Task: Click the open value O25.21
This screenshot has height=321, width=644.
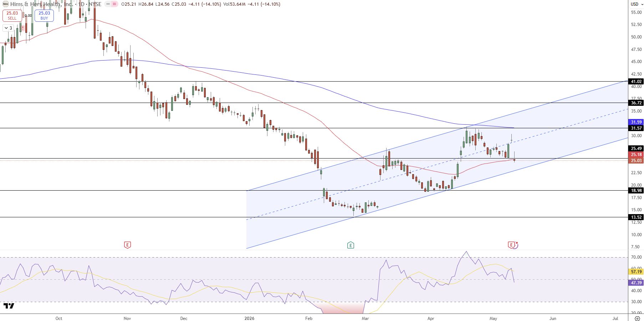Action: click(x=129, y=4)
